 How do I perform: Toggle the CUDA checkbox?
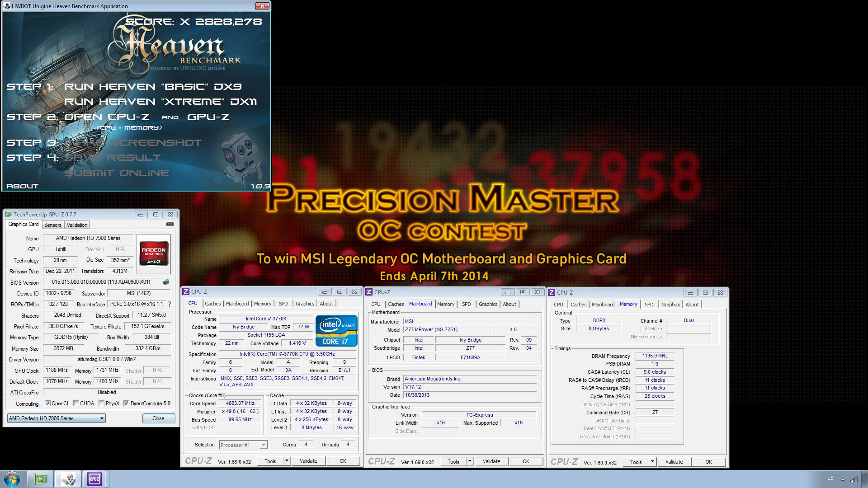pyautogui.click(x=76, y=404)
